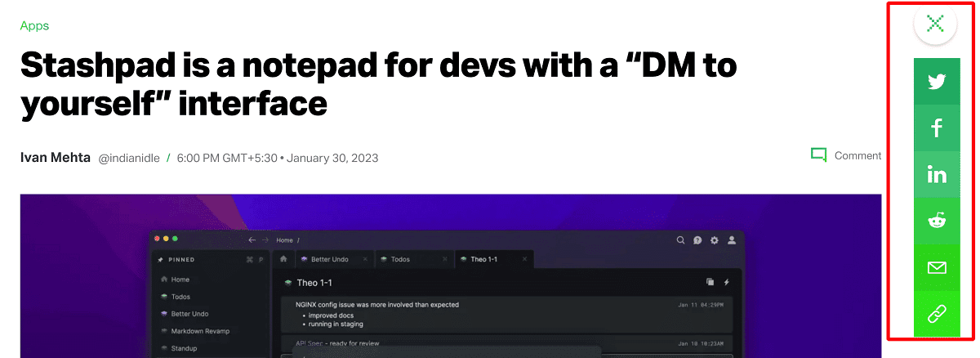Viewport: 980px width, 358px height.
Task: Click the green comment bubble icon
Action: (818, 154)
